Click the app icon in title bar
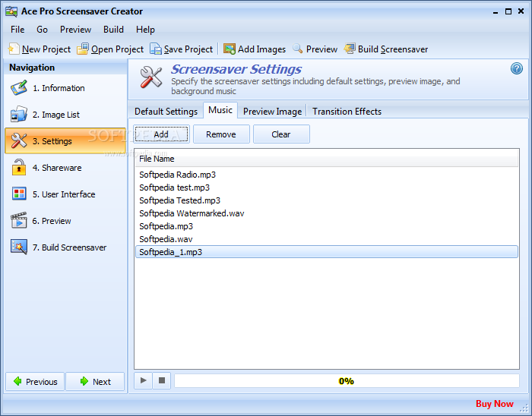This screenshot has width=532, height=416. (11, 11)
